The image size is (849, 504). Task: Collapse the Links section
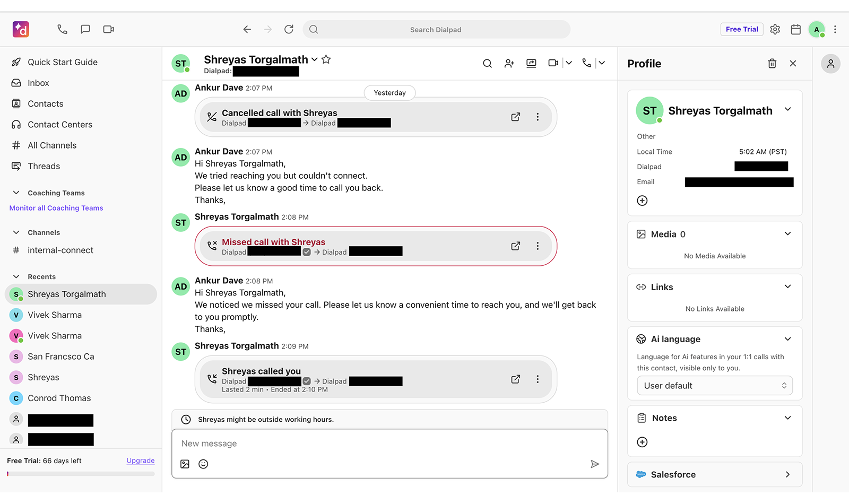(788, 287)
